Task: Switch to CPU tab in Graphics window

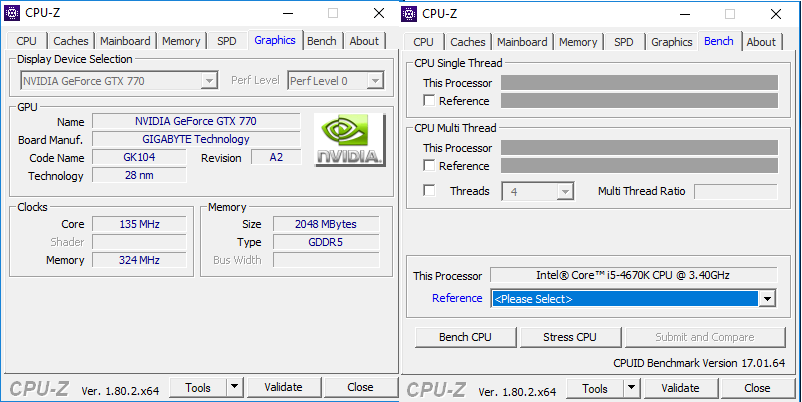Action: (27, 41)
